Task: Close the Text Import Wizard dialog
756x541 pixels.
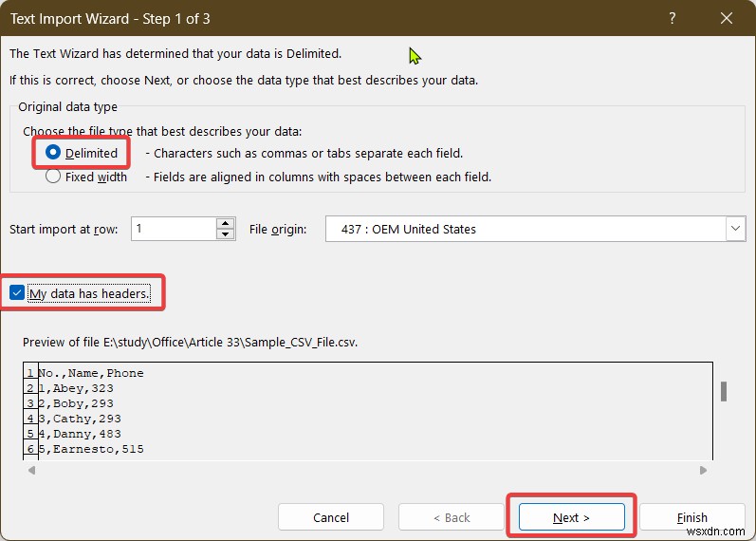Action: click(726, 19)
